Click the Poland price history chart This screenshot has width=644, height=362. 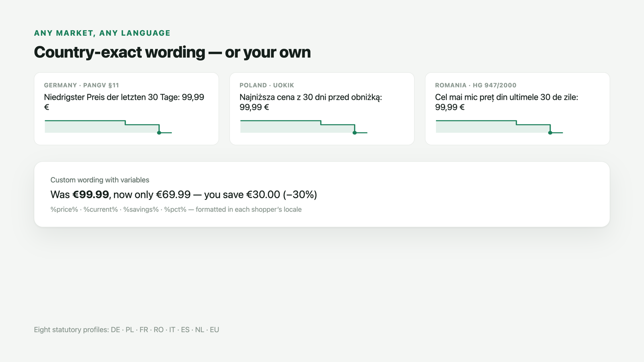tap(304, 127)
